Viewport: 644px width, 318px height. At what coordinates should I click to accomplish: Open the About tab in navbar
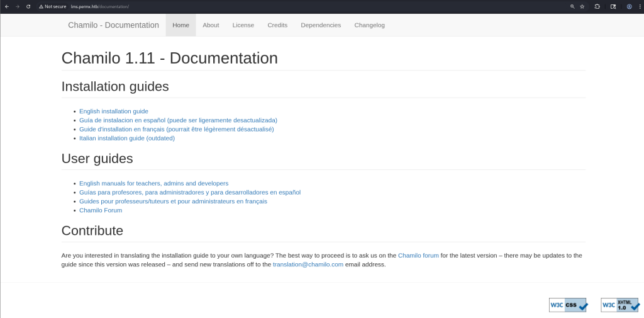(211, 25)
